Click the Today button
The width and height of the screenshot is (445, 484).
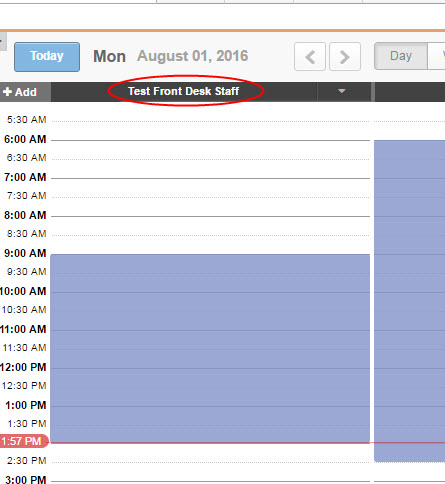47,57
